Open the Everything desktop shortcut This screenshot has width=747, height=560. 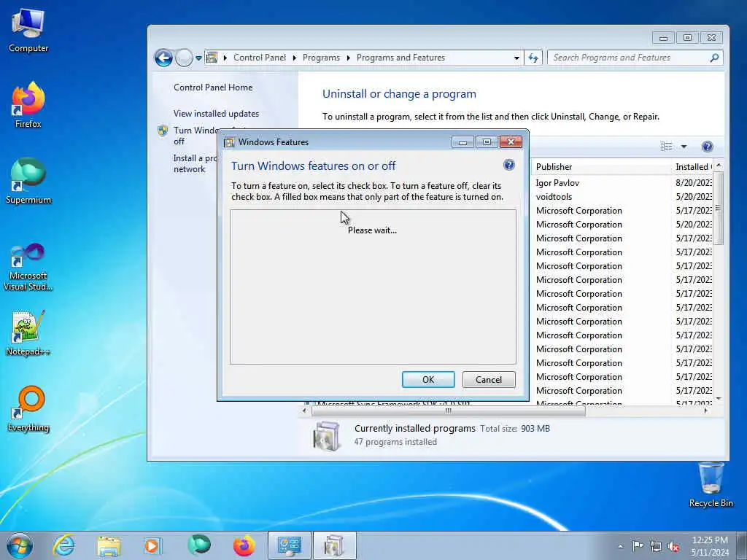[28, 409]
